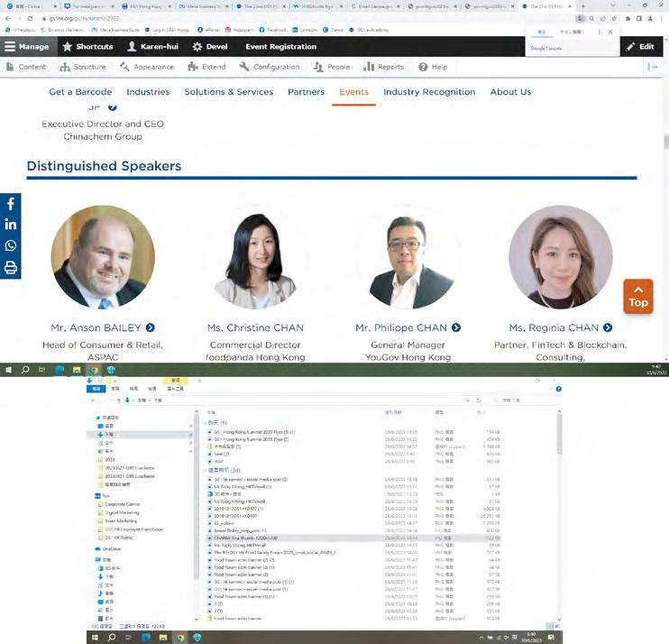Bookmark this page with star icon

(614, 18)
